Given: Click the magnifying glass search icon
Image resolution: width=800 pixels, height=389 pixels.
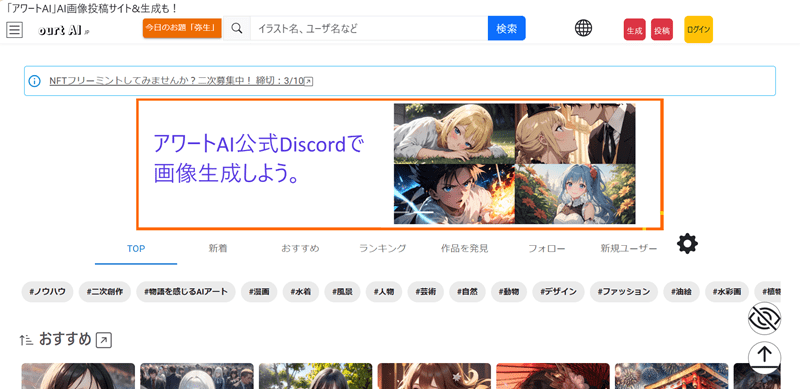Looking at the screenshot, I should pyautogui.click(x=237, y=29).
